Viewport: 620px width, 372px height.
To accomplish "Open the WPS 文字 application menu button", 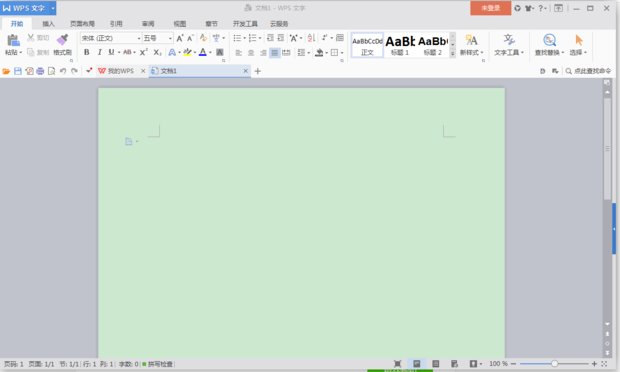I will pos(28,8).
